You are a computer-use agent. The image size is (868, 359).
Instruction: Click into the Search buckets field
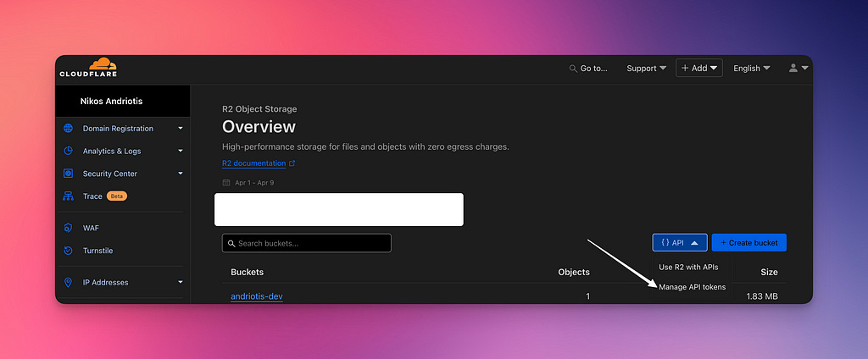click(x=307, y=243)
